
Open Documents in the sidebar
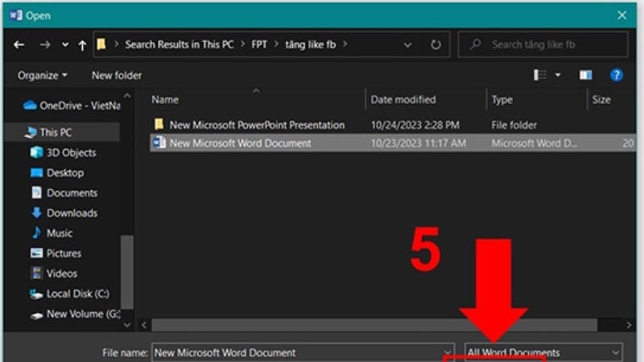click(x=64, y=193)
